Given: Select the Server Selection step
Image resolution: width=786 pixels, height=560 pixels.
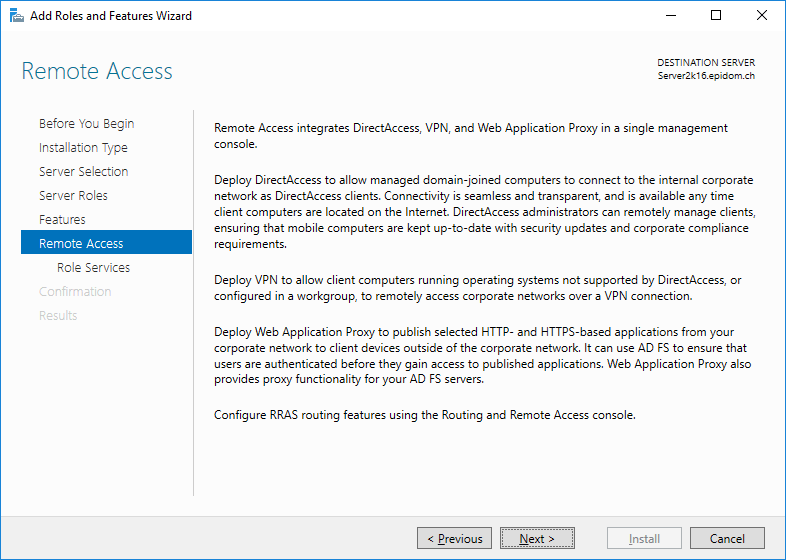Looking at the screenshot, I should 84,171.
